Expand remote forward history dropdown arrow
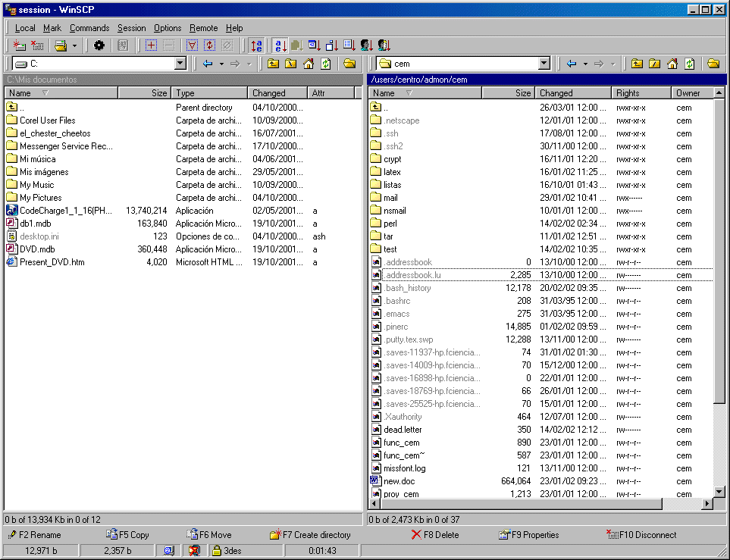Image resolution: width=730 pixels, height=560 pixels. pos(613,64)
